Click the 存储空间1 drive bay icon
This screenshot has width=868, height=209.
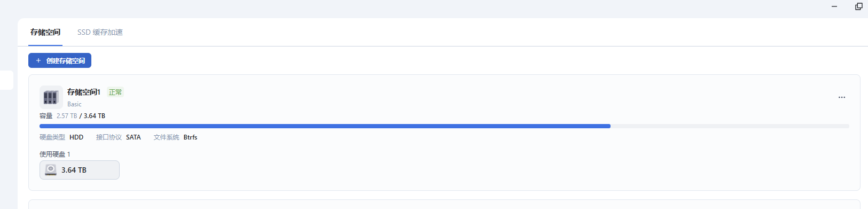click(x=51, y=97)
